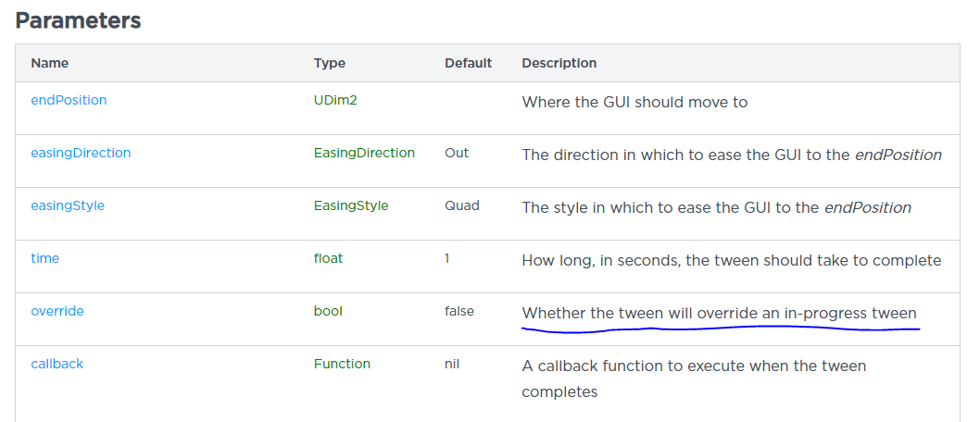The width and height of the screenshot is (980, 422).
Task: Click the Name column header
Action: [x=50, y=63]
